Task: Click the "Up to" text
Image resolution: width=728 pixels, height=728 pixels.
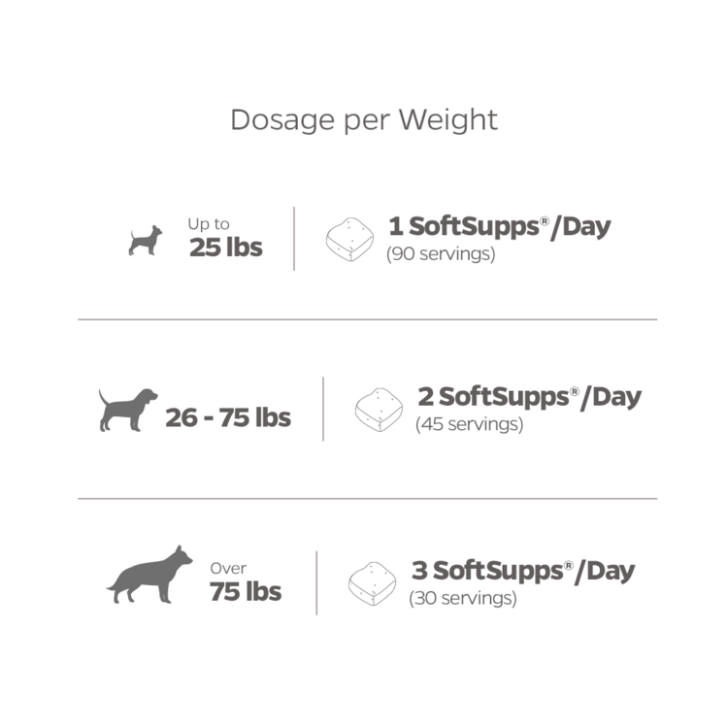Action: (209, 224)
